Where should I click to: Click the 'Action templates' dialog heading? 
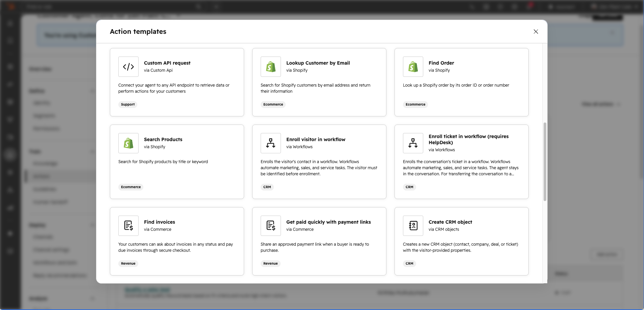coord(138,31)
